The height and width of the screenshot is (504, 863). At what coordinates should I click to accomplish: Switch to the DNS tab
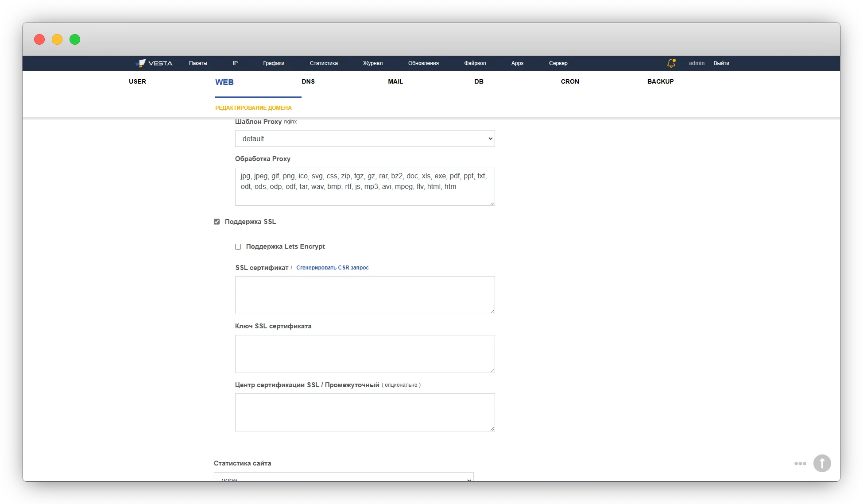pos(308,81)
